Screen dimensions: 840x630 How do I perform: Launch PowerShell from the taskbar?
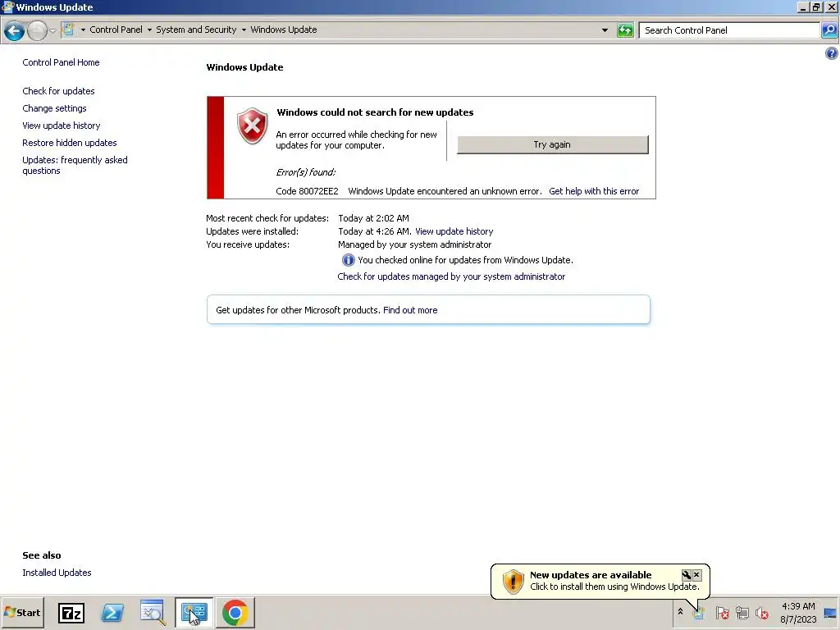pos(112,613)
